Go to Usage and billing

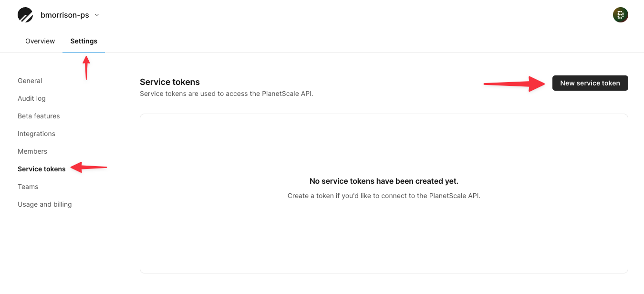tap(45, 204)
